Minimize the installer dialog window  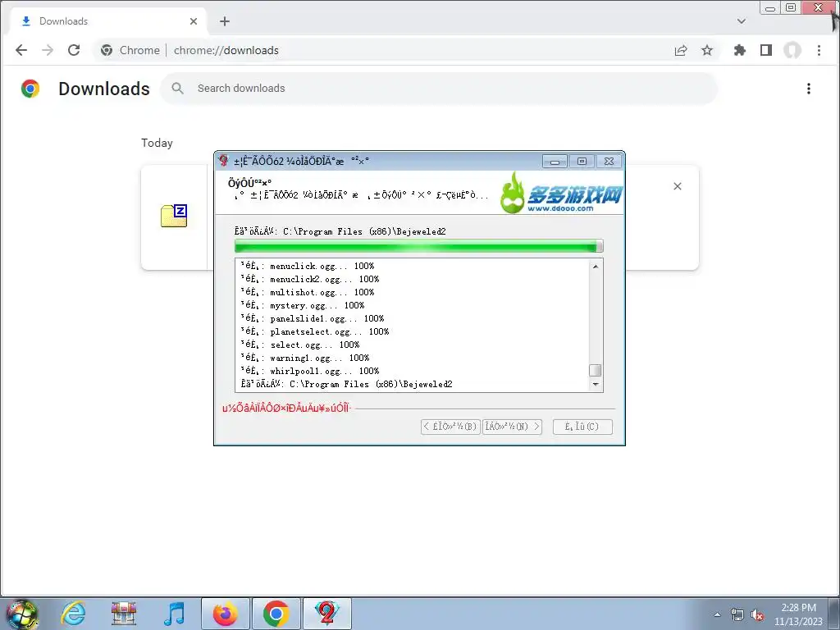[555, 162]
